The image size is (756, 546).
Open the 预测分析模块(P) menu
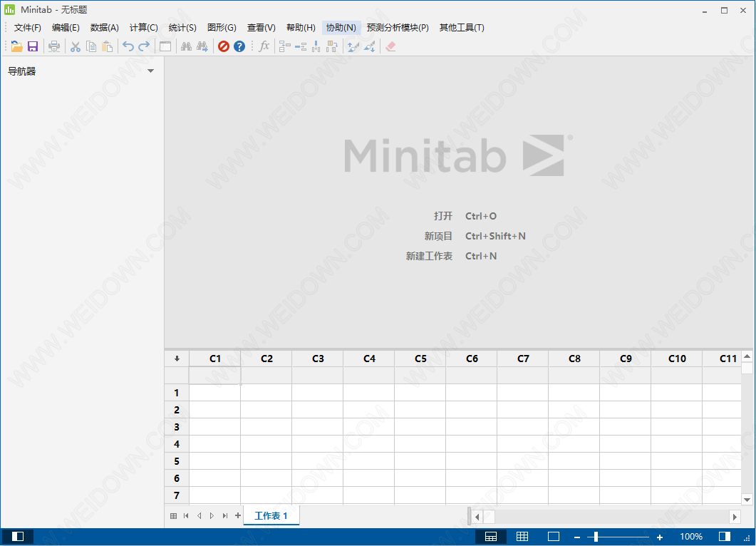pyautogui.click(x=398, y=28)
